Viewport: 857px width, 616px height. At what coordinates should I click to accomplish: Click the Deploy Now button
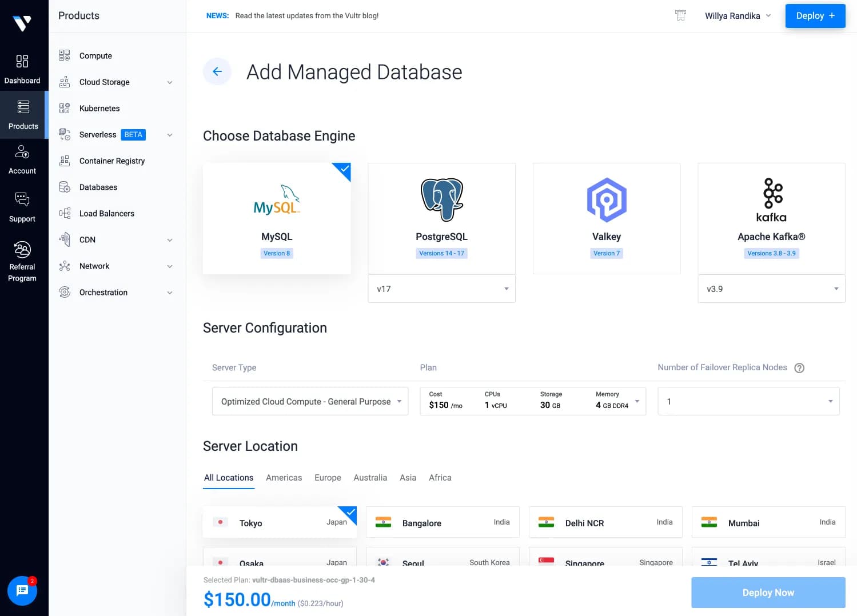pos(768,593)
